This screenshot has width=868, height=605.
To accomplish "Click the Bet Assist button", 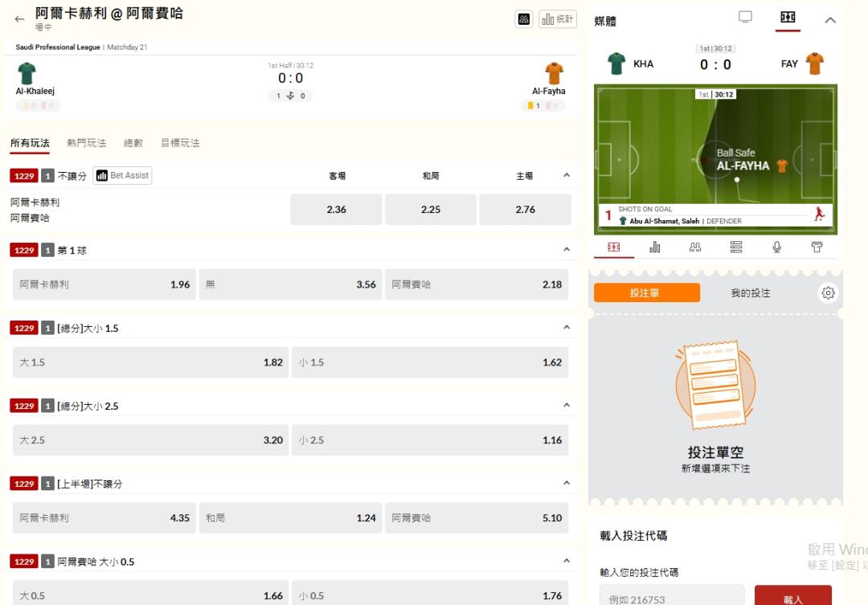I will tap(122, 175).
